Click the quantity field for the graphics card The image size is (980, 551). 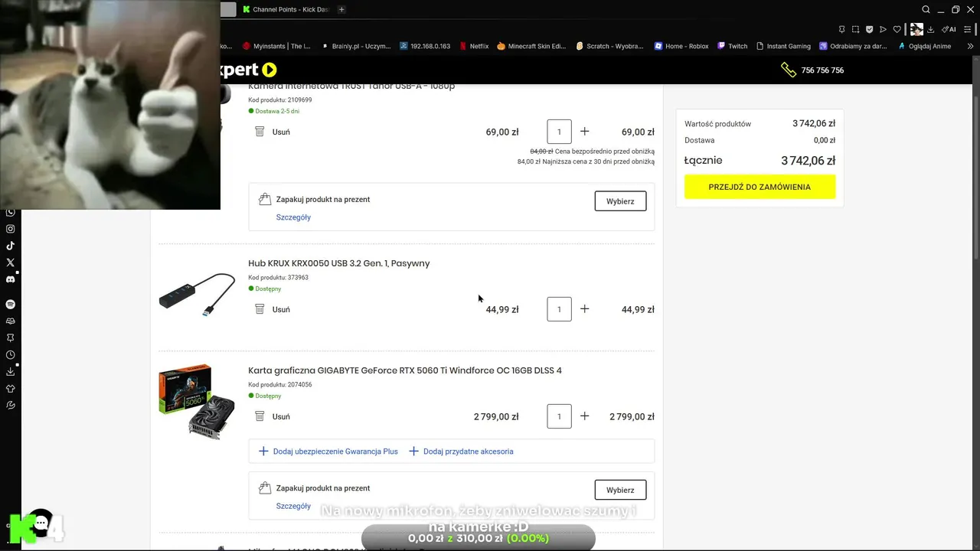559,416
